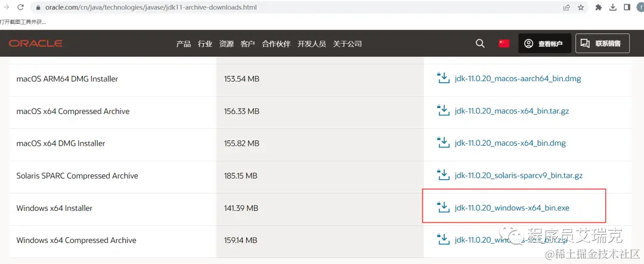The height and width of the screenshot is (264, 644).
Task: Click the browser forward arrow
Action: (x=6, y=7)
